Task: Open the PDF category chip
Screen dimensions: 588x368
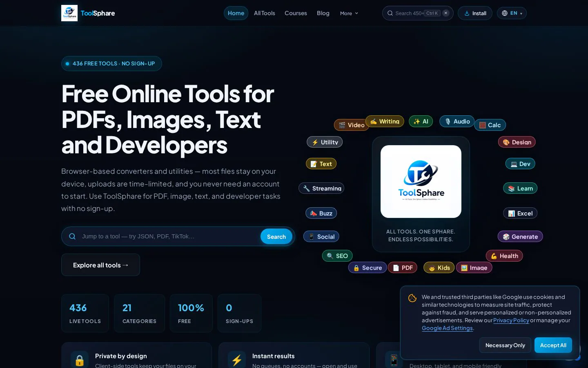Action: point(403,268)
